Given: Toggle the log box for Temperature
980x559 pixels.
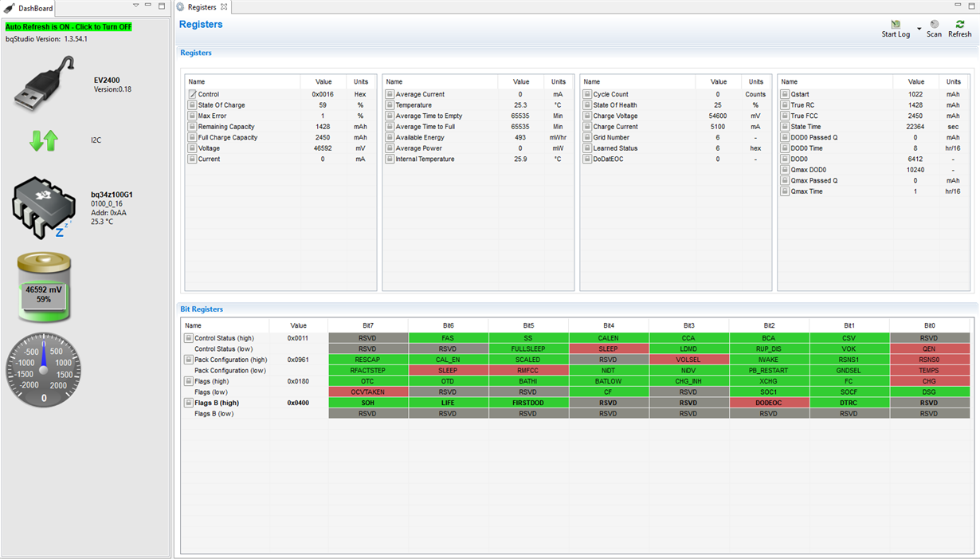Looking at the screenshot, I should pyautogui.click(x=390, y=105).
